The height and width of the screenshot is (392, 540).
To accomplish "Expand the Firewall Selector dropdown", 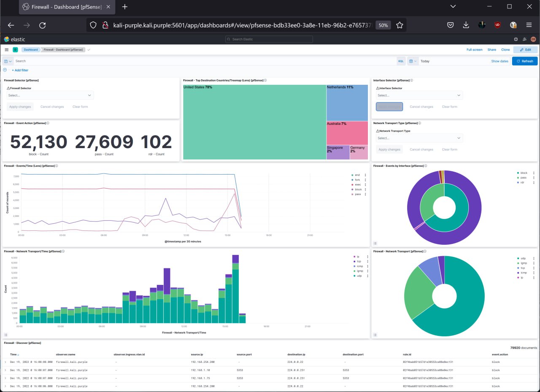I will click(50, 95).
